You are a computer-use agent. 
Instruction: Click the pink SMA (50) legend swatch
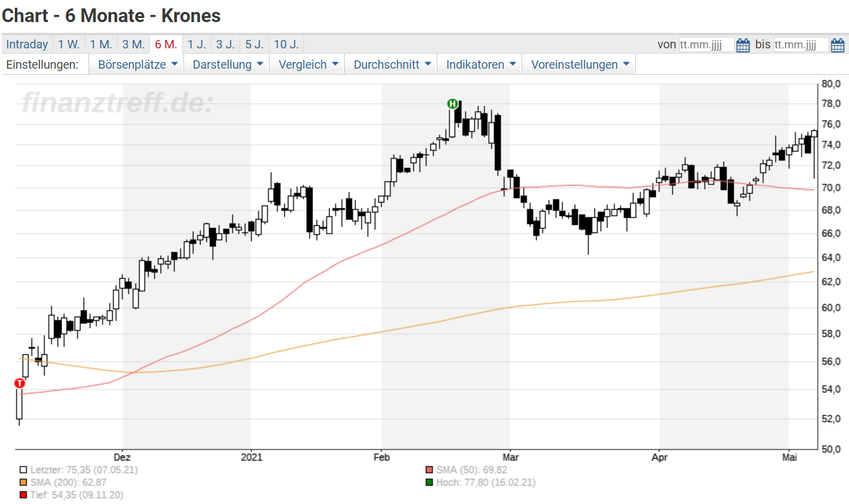(x=429, y=470)
